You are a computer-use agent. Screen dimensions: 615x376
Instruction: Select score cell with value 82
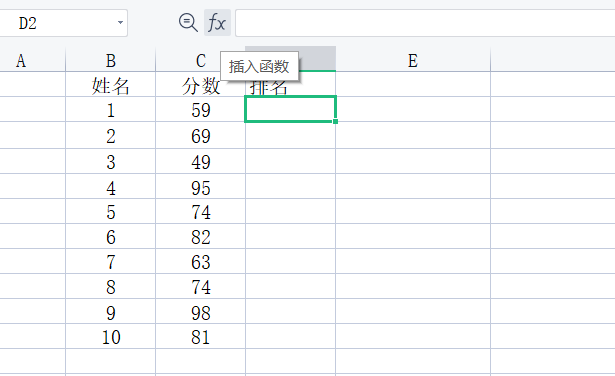click(x=200, y=236)
